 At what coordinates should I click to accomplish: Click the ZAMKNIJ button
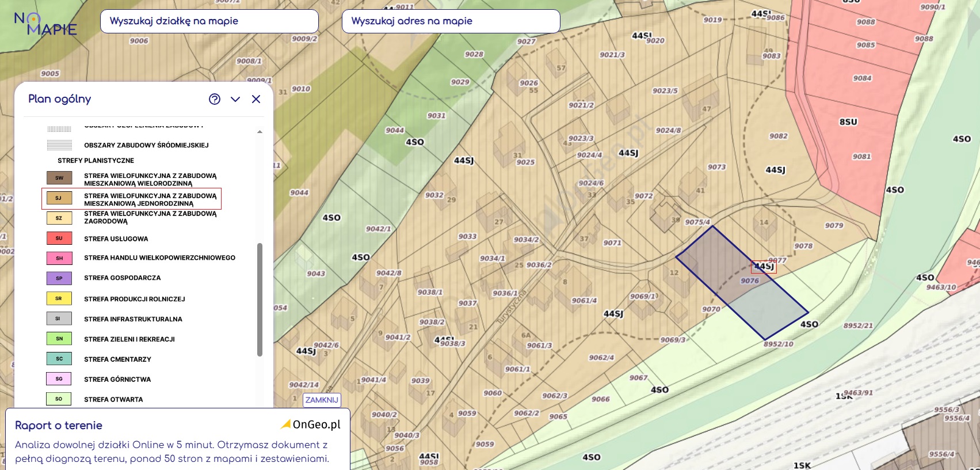[x=322, y=400]
